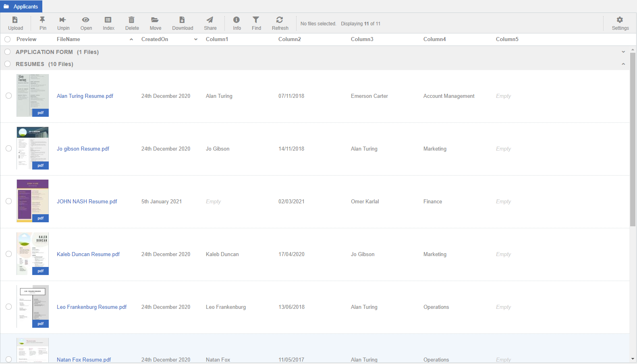This screenshot has height=364, width=637.
Task: Click the Delete trash icon
Action: (132, 20)
